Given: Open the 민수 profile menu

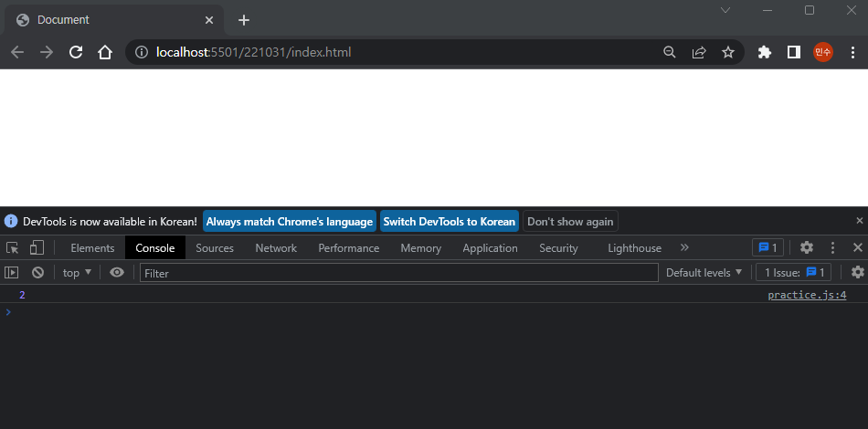Looking at the screenshot, I should point(823,53).
